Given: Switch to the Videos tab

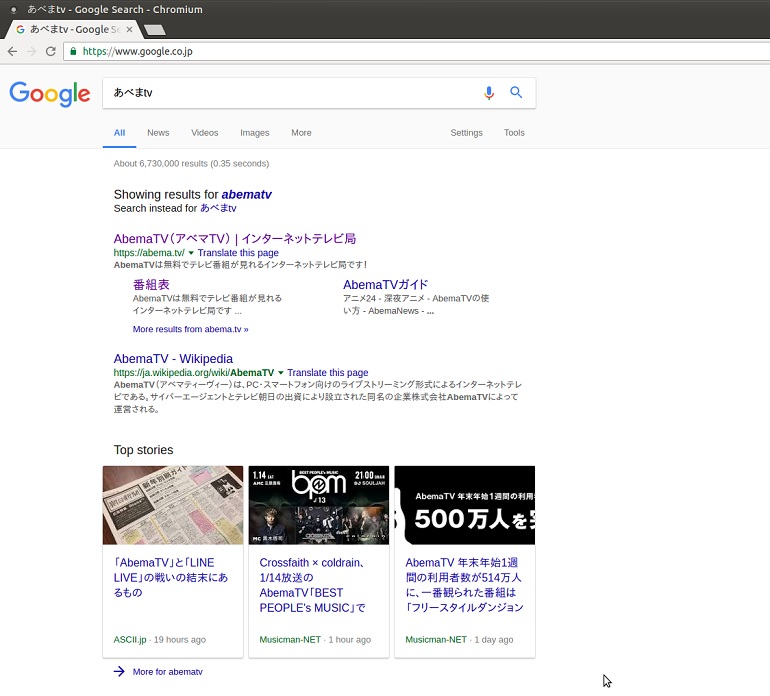Looking at the screenshot, I should pyautogui.click(x=205, y=133).
